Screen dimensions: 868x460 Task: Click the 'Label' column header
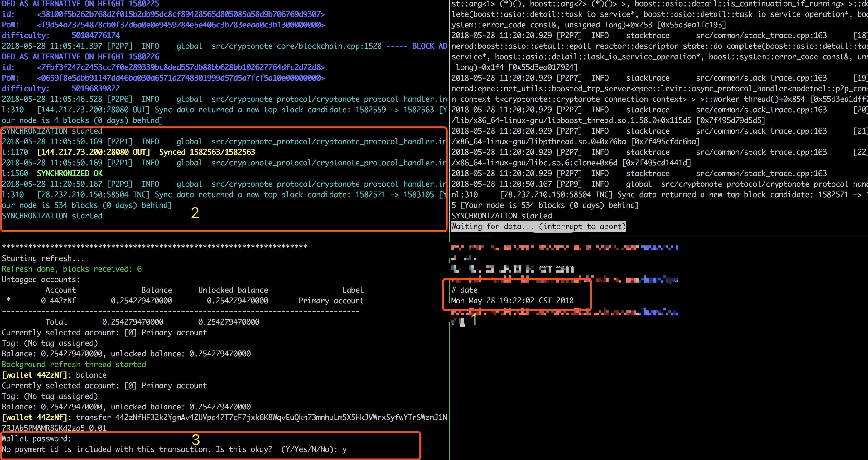coord(353,290)
